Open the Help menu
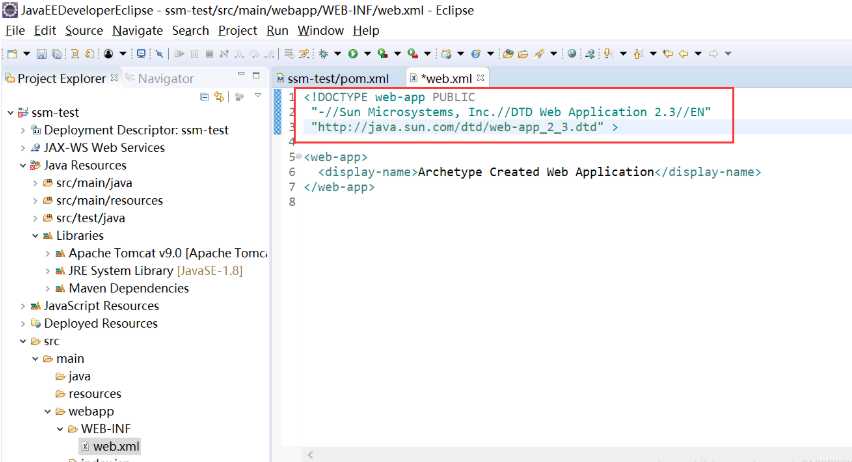 [x=366, y=30]
